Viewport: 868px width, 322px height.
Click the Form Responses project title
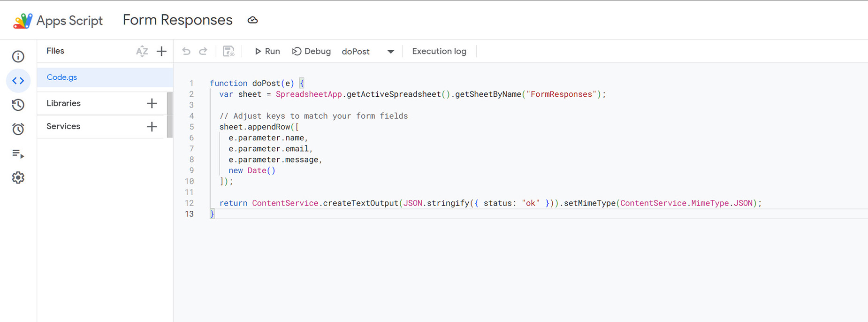pos(177,20)
